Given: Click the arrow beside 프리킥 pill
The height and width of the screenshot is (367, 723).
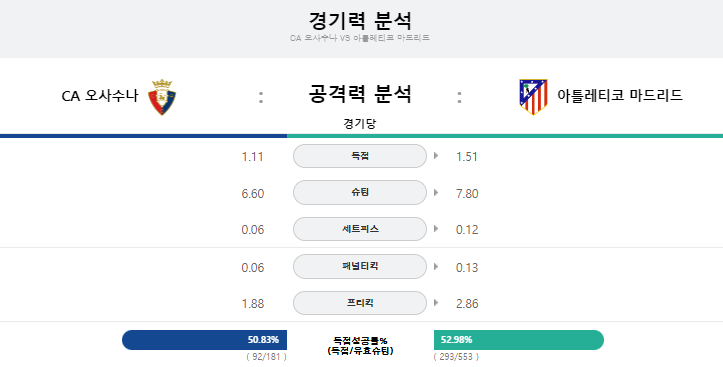Looking at the screenshot, I should click(436, 303).
